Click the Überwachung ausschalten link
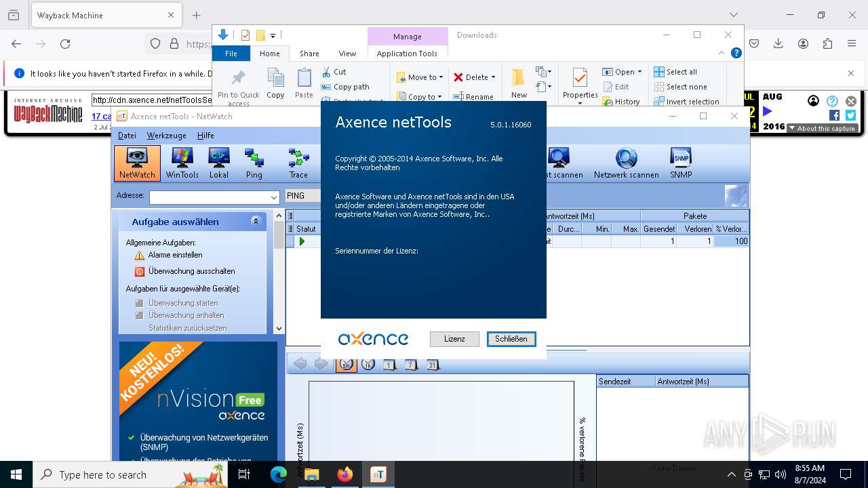The image size is (868, 488). pyautogui.click(x=192, y=271)
